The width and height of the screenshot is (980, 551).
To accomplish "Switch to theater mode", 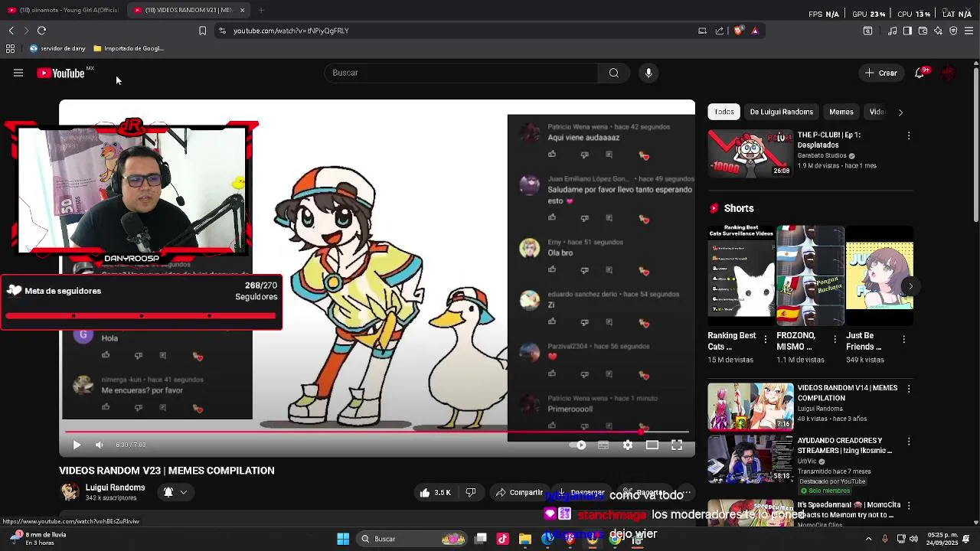I will (x=652, y=445).
